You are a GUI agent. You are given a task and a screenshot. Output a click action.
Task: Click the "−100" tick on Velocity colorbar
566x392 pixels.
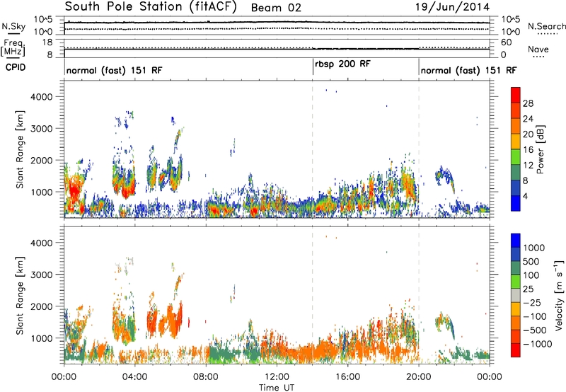coord(535,316)
